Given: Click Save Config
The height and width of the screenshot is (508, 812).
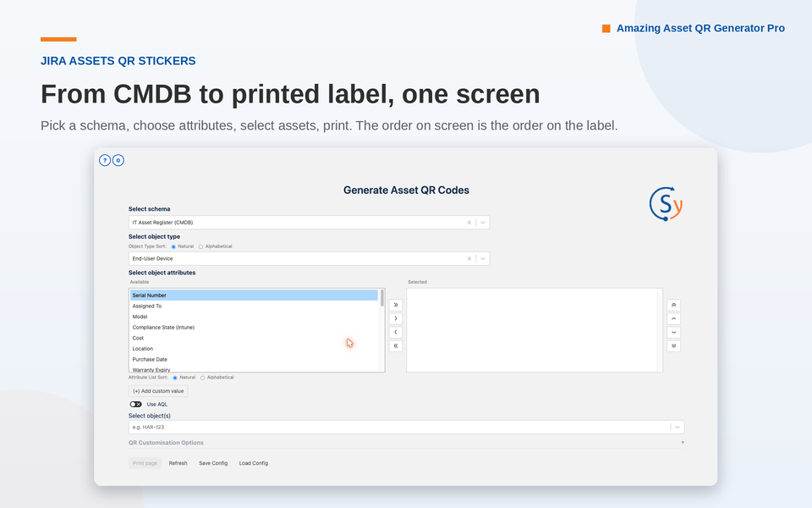Looking at the screenshot, I should point(213,463).
